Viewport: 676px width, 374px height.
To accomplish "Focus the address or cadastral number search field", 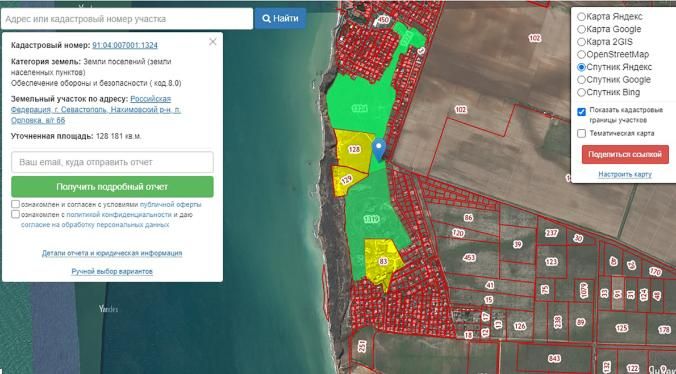I will coord(127,19).
